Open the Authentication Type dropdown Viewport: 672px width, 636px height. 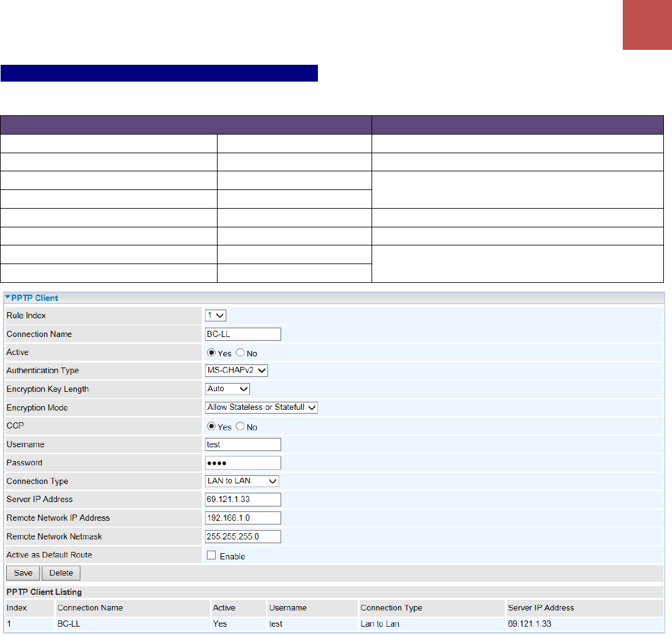click(236, 371)
